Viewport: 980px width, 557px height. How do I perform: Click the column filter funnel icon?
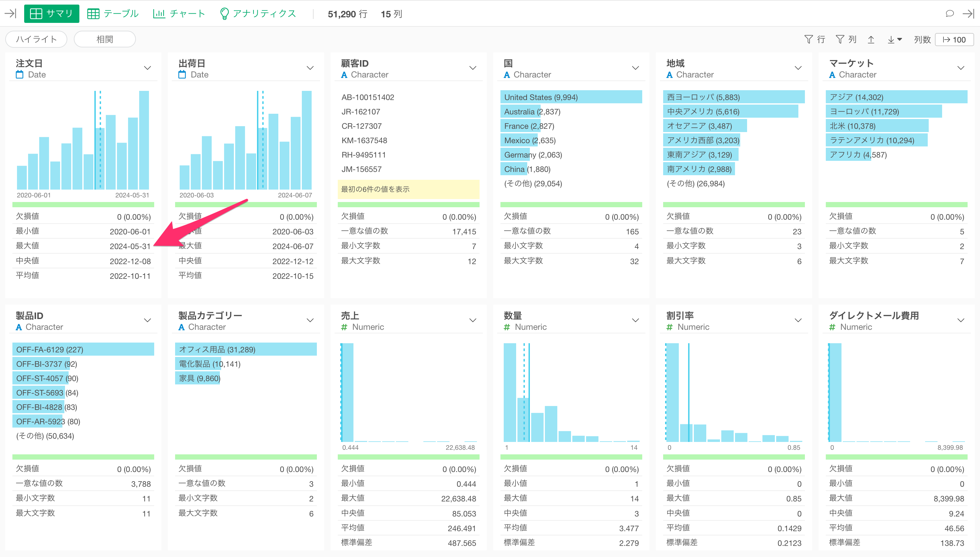pos(840,40)
